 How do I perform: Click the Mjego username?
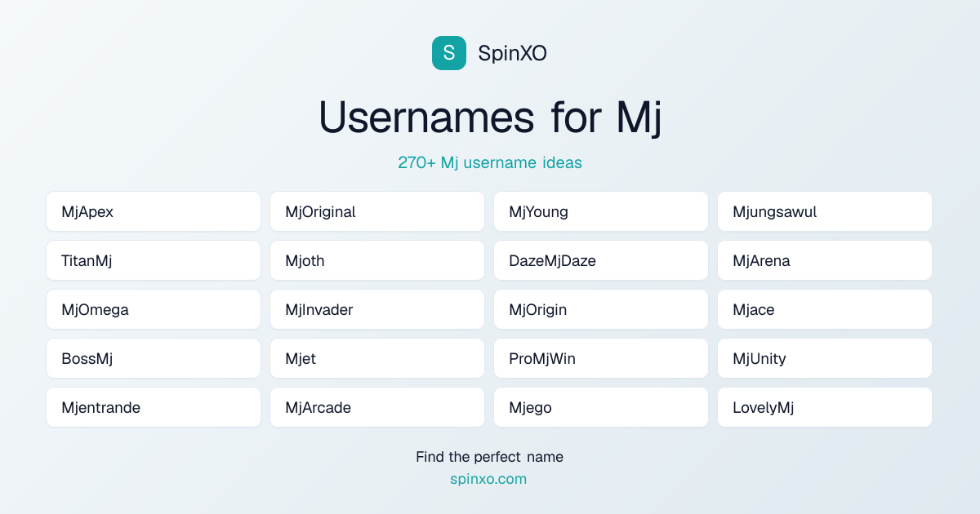(x=601, y=407)
